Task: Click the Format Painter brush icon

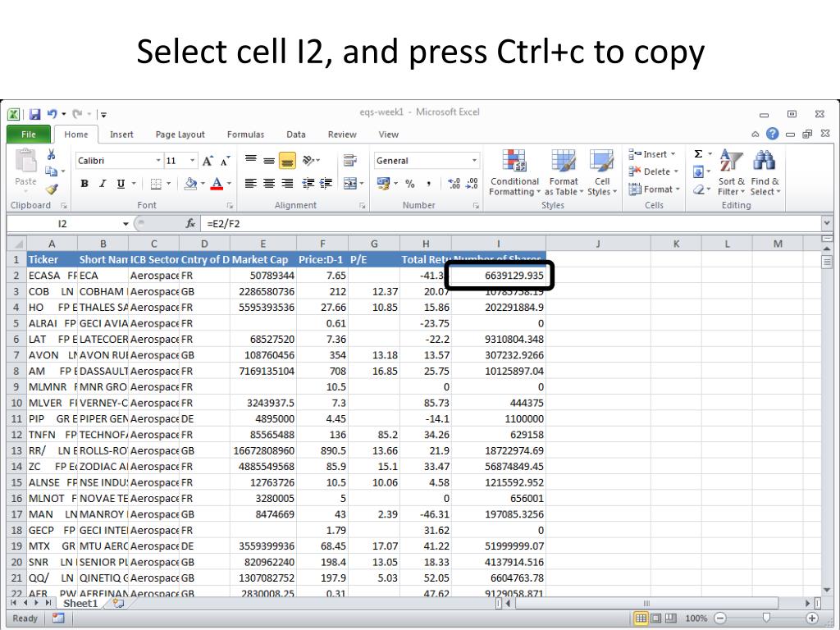Action: [x=52, y=189]
